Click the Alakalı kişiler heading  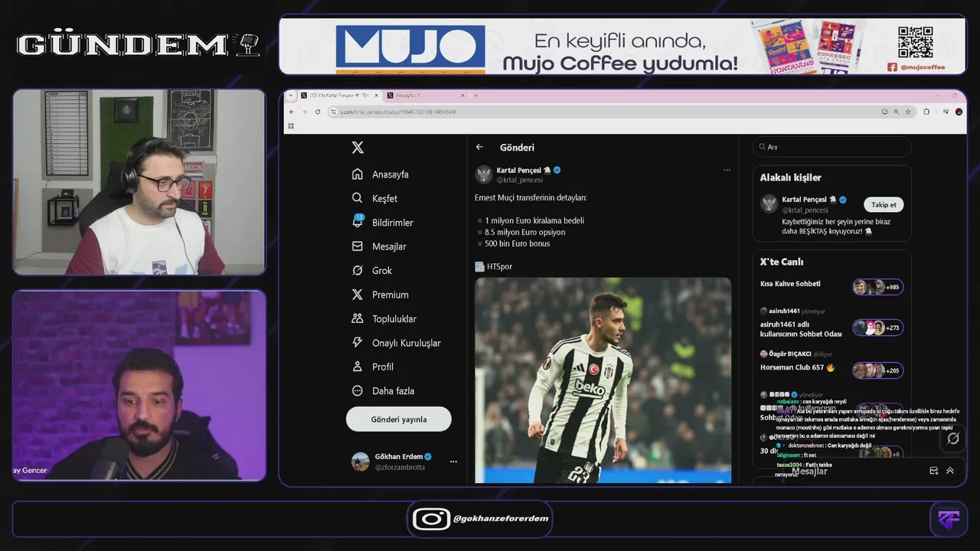click(790, 178)
